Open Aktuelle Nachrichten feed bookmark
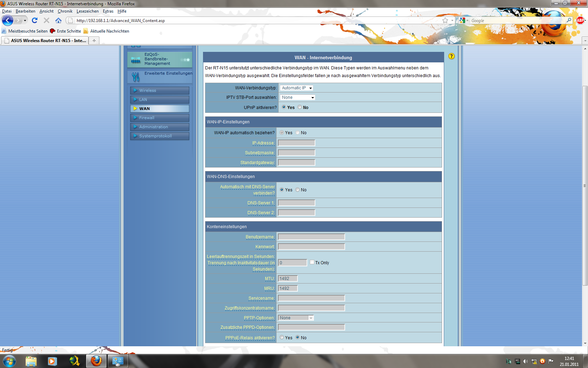588x368 pixels. (x=106, y=31)
